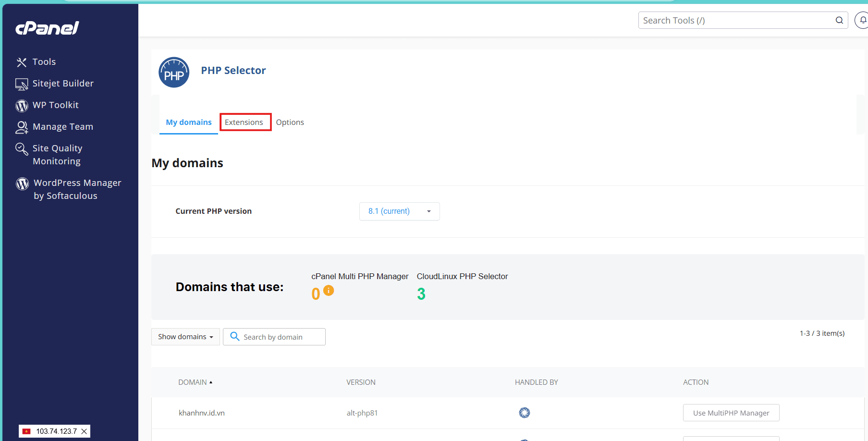The width and height of the screenshot is (868, 441).
Task: Click the khanhnv.id.vn domain cell
Action: coord(202,413)
